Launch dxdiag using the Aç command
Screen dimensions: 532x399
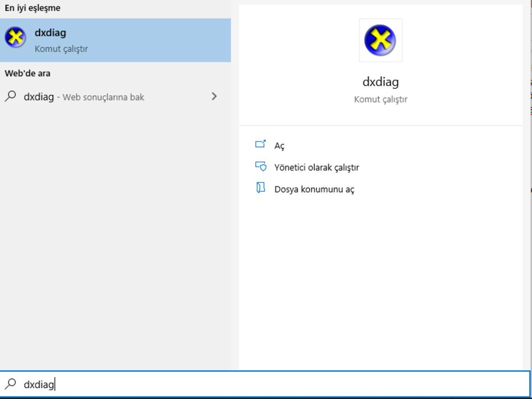(x=279, y=145)
